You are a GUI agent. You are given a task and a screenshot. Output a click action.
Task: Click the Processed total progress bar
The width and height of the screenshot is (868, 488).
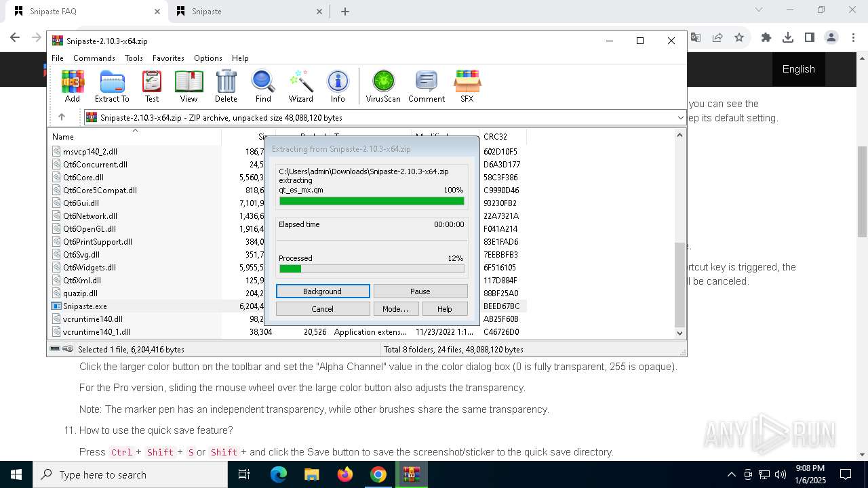click(x=372, y=269)
